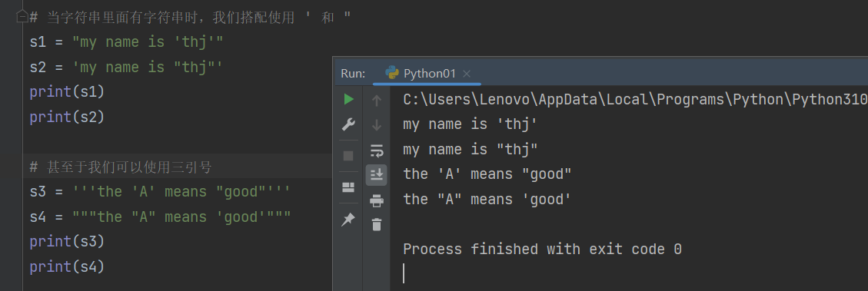
Task: Toggle Scroll to End of console
Action: [377, 175]
